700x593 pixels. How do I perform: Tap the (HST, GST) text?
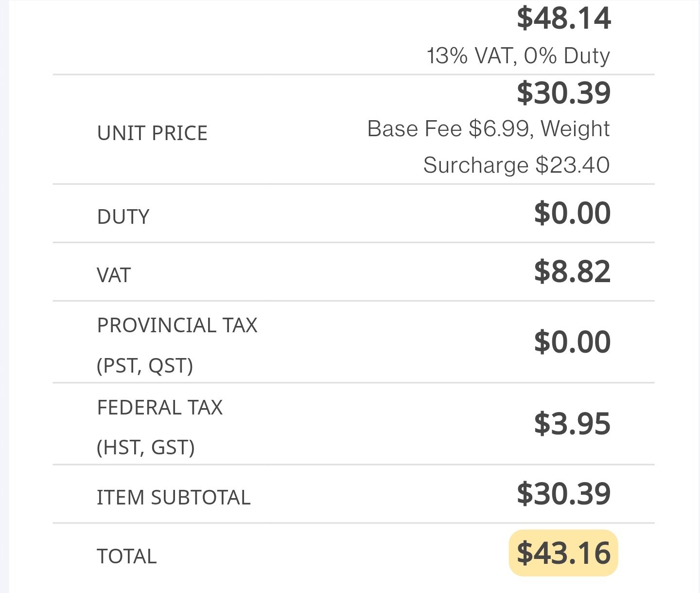click(x=145, y=448)
